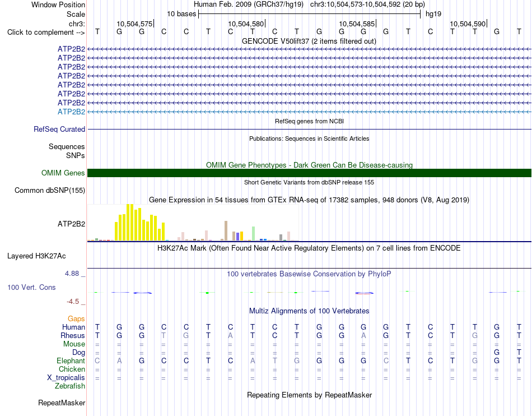The width and height of the screenshot is (532, 416).
Task: Click the light blue ATP2B2 transcript label
Action: tap(71, 112)
